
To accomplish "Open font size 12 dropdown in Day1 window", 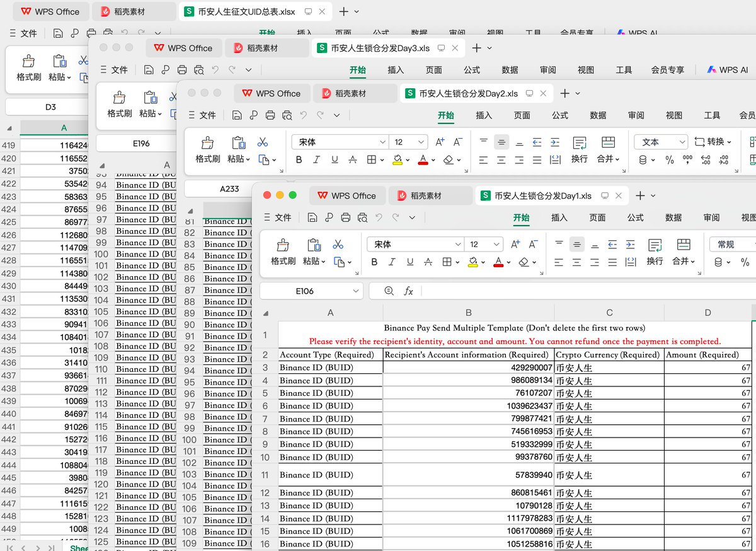I will tap(497, 244).
